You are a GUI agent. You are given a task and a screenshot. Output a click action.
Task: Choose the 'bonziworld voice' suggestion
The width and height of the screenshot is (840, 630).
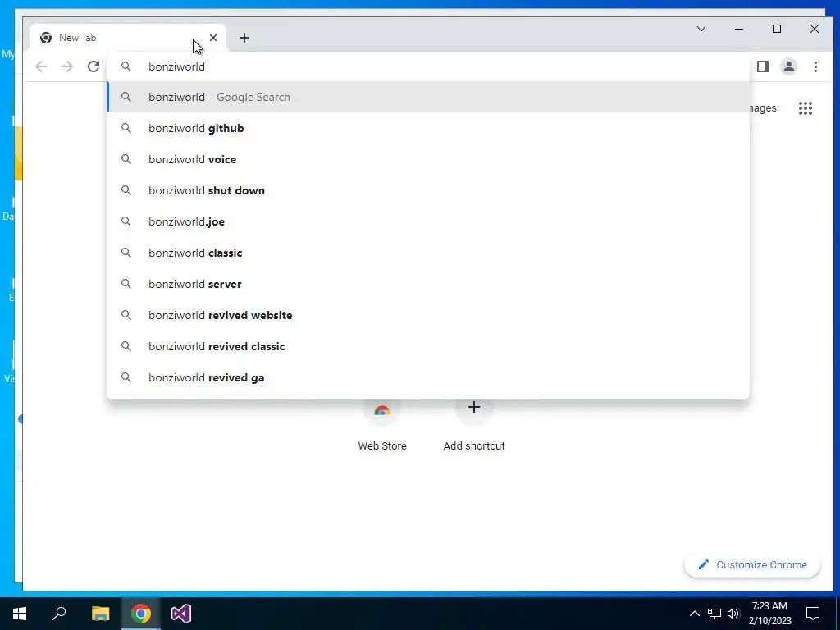pos(428,159)
